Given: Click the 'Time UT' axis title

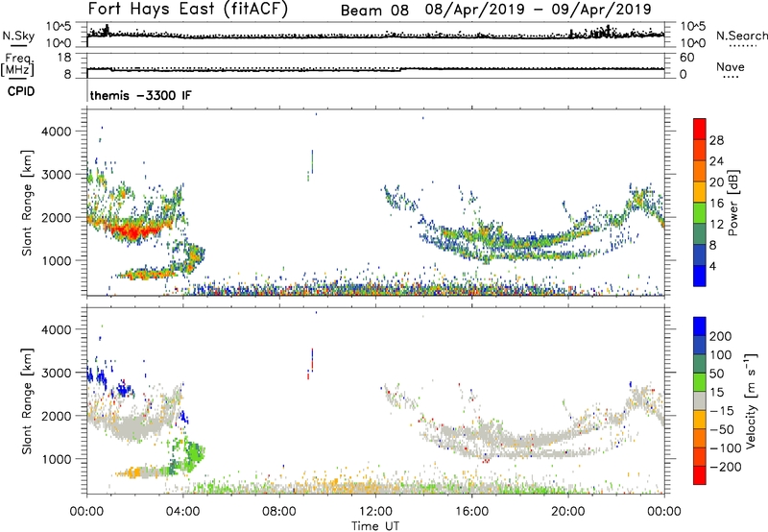Looking at the screenshot, I should [375, 525].
